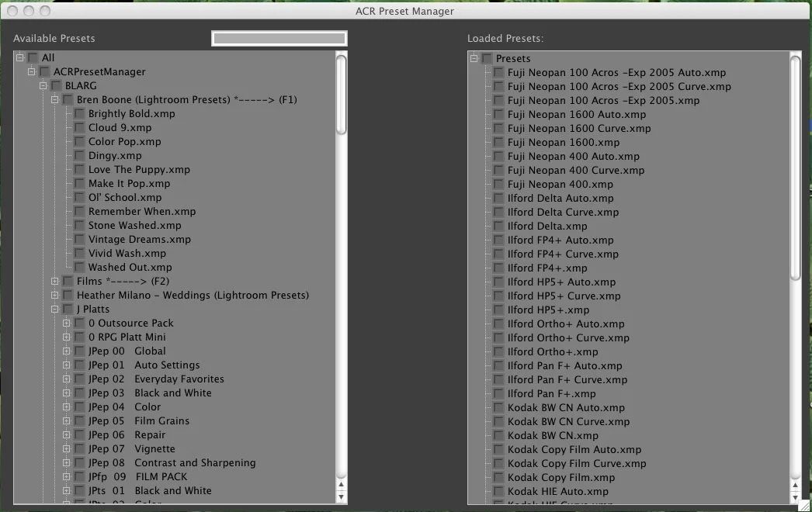The image size is (812, 512).
Task: Expand JPep 08 Contrast and Sharpening folder
Action: pos(66,463)
